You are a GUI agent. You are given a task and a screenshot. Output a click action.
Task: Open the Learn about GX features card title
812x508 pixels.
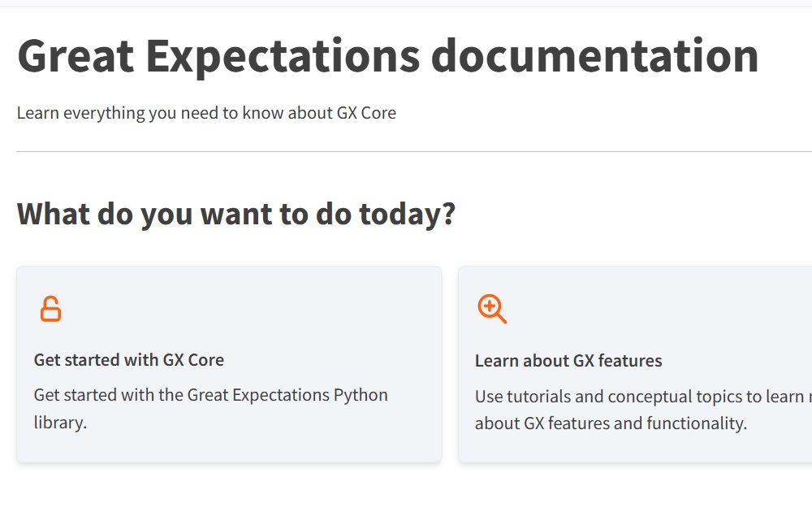pyautogui.click(x=568, y=361)
